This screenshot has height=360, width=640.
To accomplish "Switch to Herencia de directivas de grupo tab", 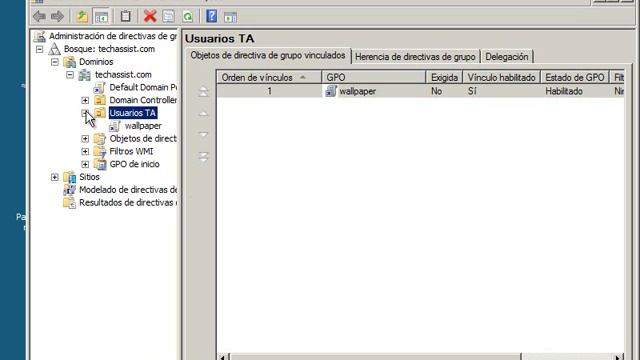I will coord(415,57).
